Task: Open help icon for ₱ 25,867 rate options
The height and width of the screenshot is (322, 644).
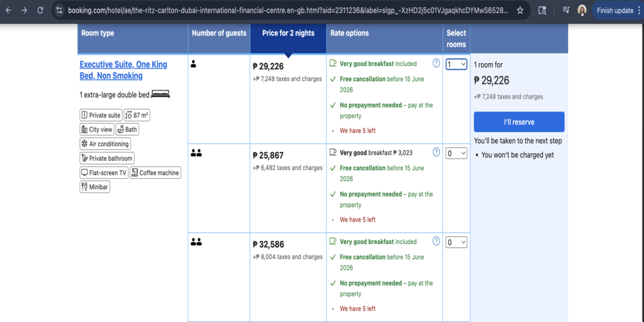Action: pos(436,152)
